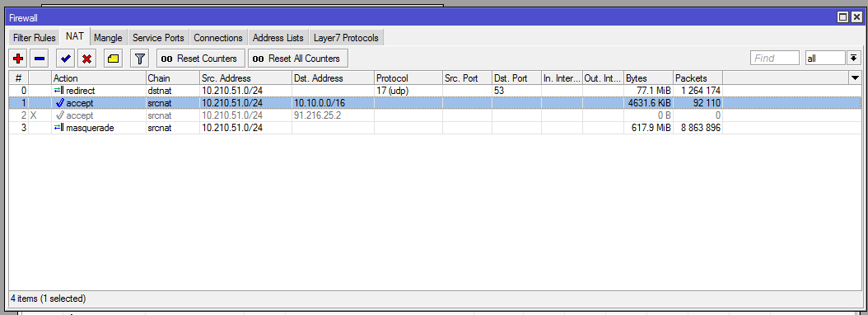Sort by the Packets column header
The height and width of the screenshot is (315, 868).
[x=698, y=78]
